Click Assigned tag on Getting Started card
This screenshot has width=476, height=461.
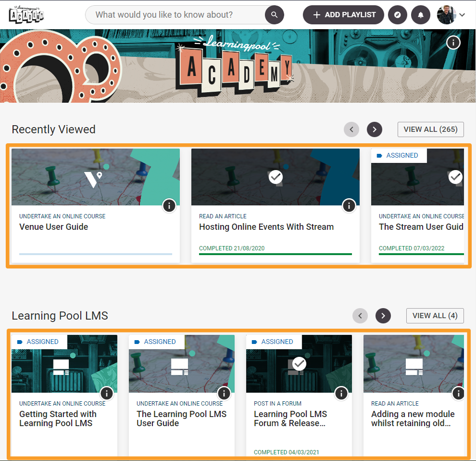tap(39, 342)
